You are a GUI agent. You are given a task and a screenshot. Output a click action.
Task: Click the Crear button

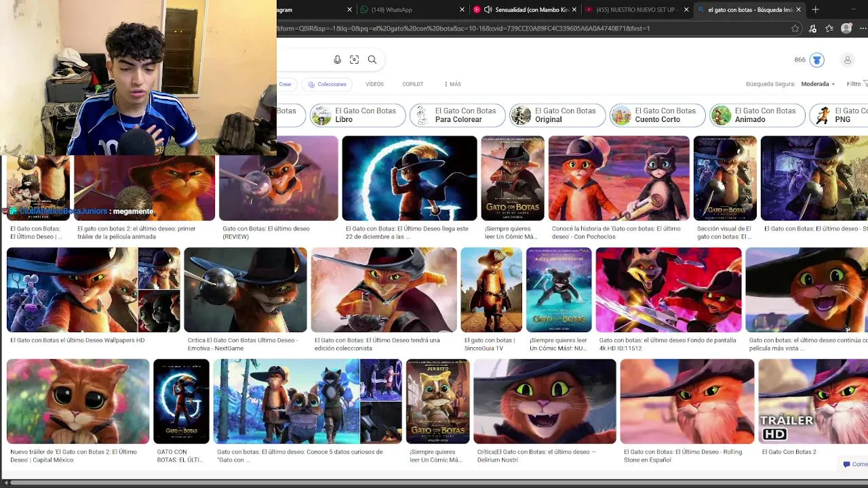click(285, 84)
